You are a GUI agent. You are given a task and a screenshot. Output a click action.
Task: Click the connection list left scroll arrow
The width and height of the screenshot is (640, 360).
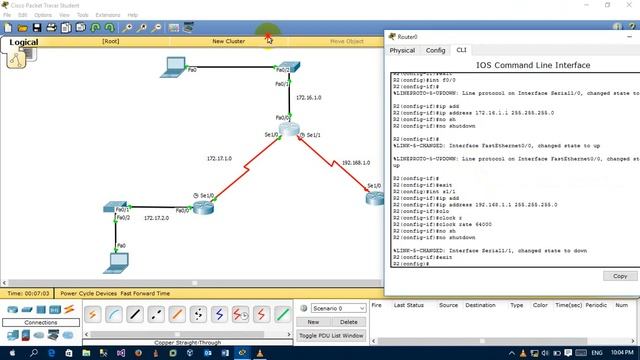point(86,334)
